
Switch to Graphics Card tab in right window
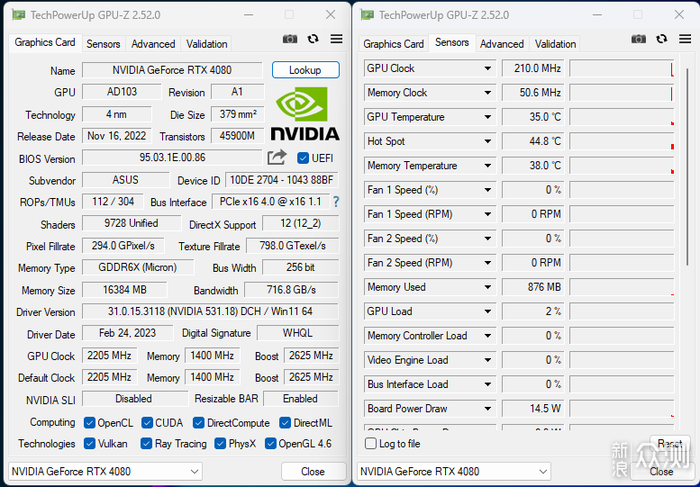click(x=393, y=44)
